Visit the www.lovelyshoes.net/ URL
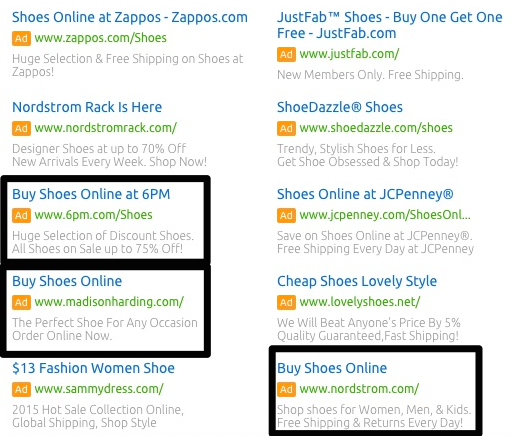This screenshot has height=436, width=513. (x=360, y=302)
